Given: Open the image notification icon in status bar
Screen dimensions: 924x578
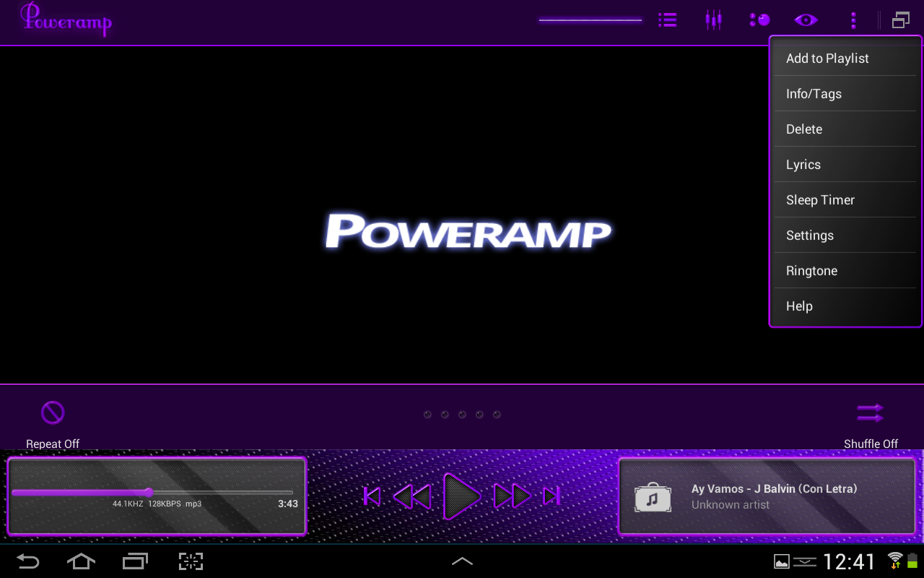Looking at the screenshot, I should tap(782, 561).
